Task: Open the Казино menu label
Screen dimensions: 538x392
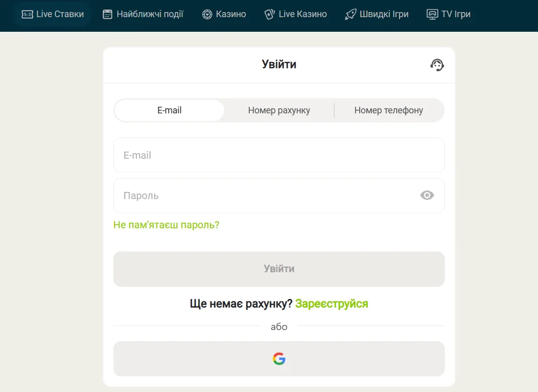Action: click(x=231, y=14)
